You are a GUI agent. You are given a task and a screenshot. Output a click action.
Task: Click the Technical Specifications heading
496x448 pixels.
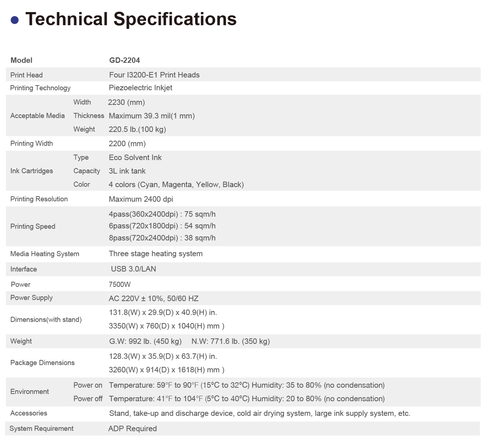pyautogui.click(x=131, y=19)
